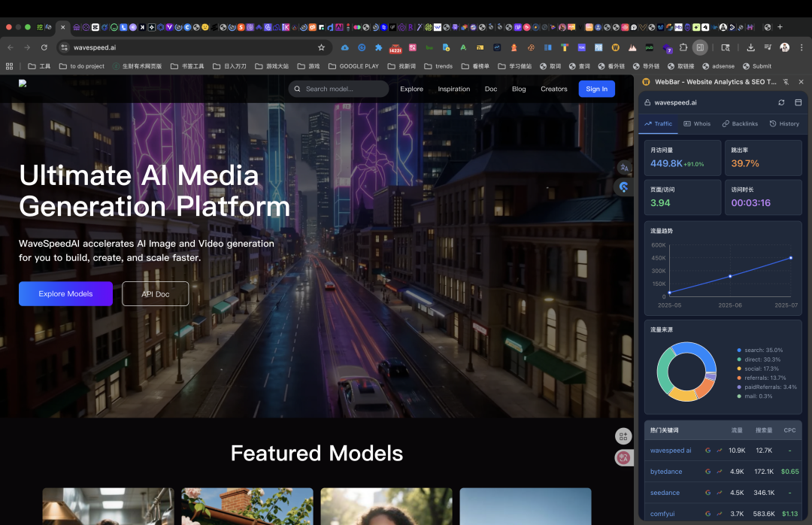Click the green pub extension icon
This screenshot has width=812, height=525.
pos(649,47)
